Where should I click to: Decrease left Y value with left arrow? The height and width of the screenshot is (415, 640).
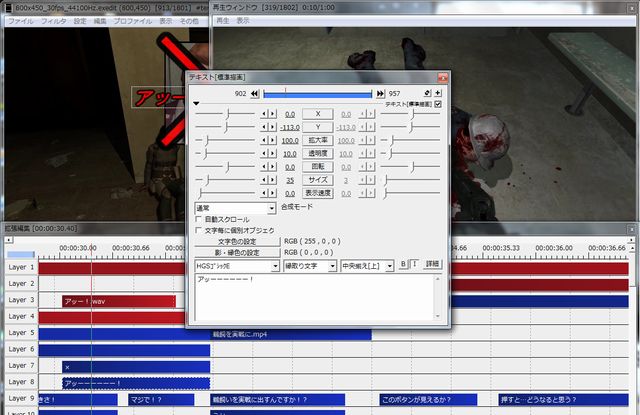264,127
